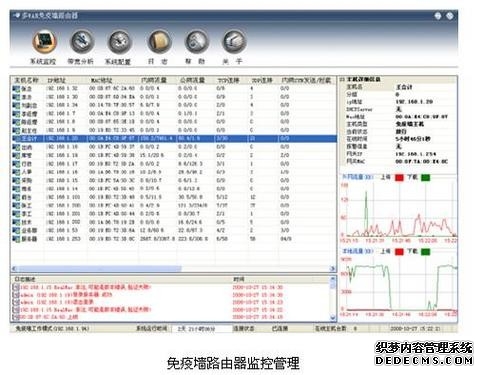
Task: Click host icon of 192.168.1.7 row
Action: coord(16,114)
